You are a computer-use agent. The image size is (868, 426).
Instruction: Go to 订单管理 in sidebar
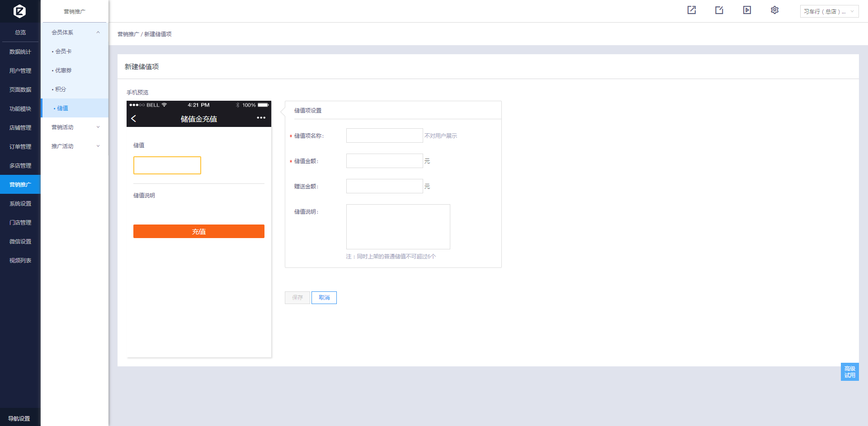pos(20,147)
